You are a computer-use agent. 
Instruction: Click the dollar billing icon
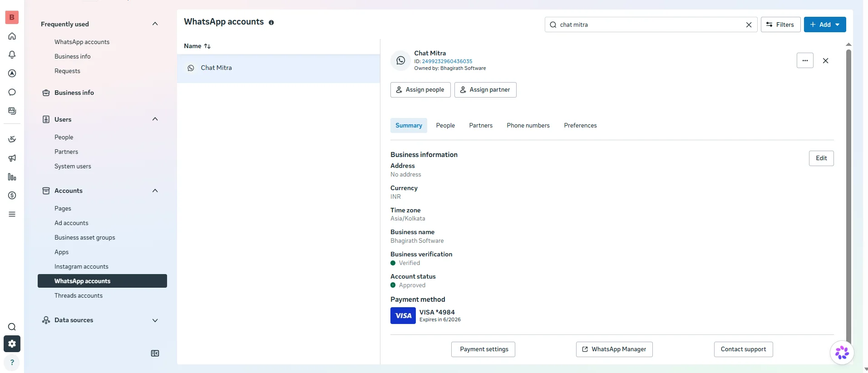click(12, 196)
